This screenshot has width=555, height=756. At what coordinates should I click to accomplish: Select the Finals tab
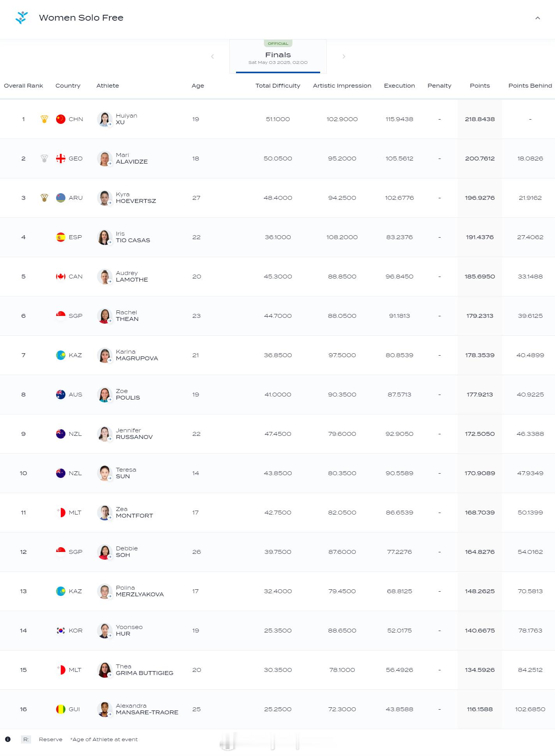pos(278,56)
